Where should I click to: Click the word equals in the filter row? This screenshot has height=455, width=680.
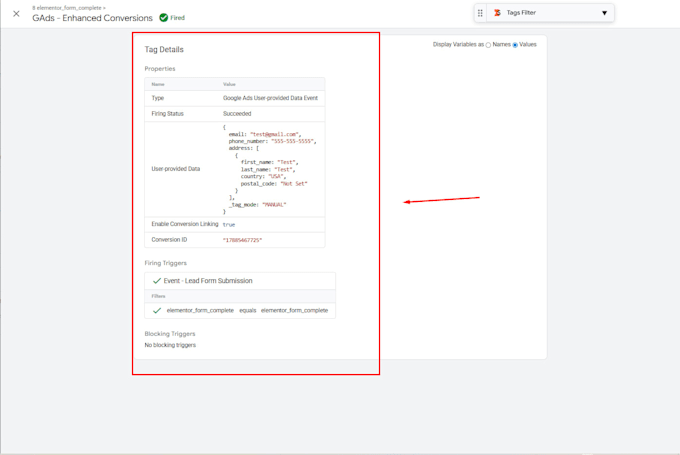coord(248,311)
